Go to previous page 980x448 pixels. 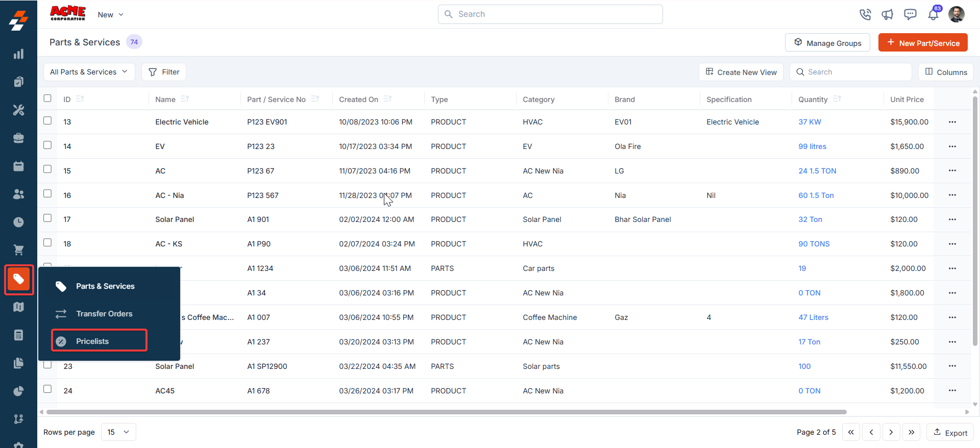pos(871,432)
